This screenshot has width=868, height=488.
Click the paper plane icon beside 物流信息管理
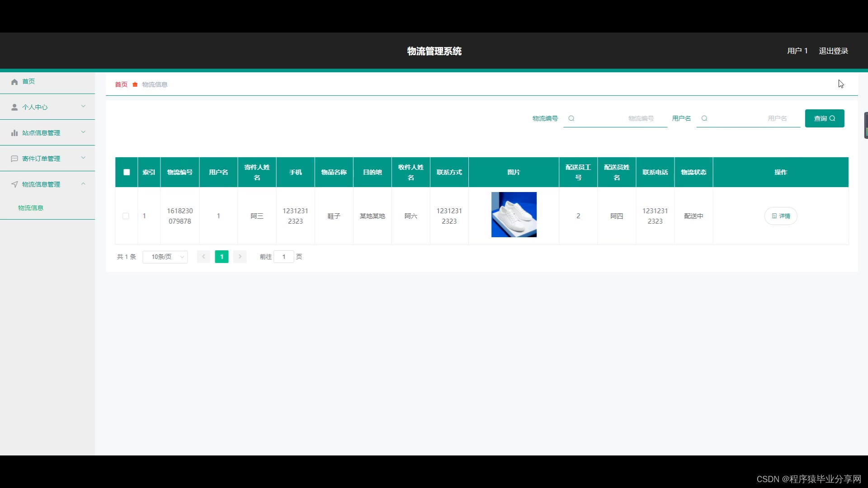click(14, 184)
